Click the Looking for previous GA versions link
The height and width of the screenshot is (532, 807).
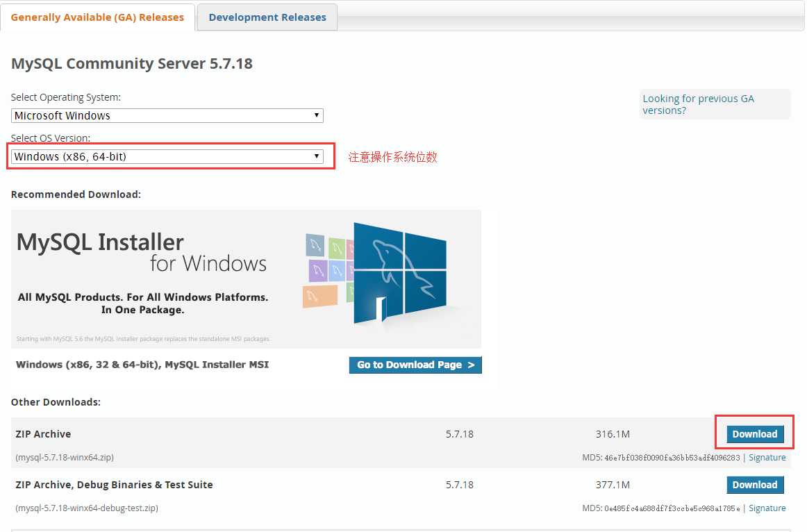coord(698,104)
